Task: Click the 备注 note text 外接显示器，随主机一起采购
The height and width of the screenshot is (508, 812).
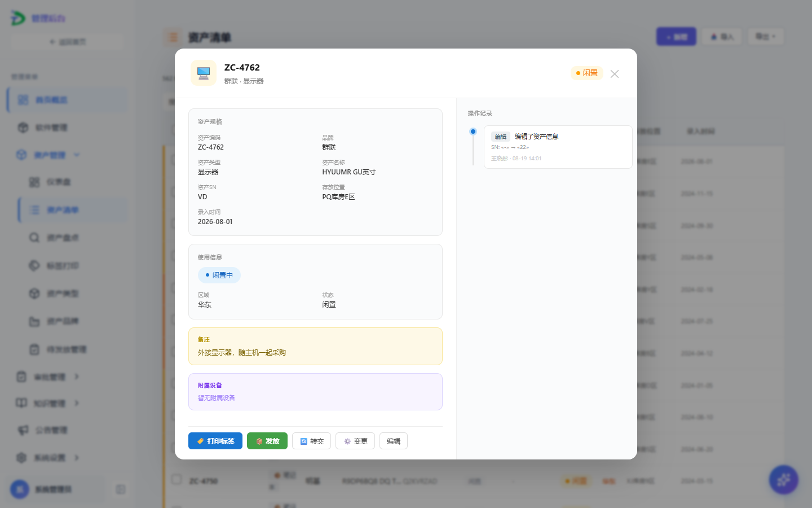Action: 242,352
